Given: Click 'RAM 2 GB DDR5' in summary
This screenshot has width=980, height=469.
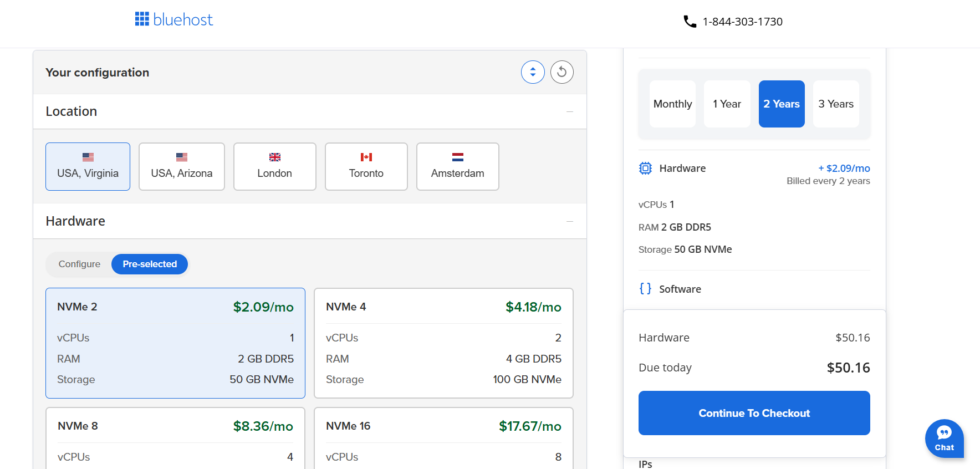Looking at the screenshot, I should tap(675, 227).
